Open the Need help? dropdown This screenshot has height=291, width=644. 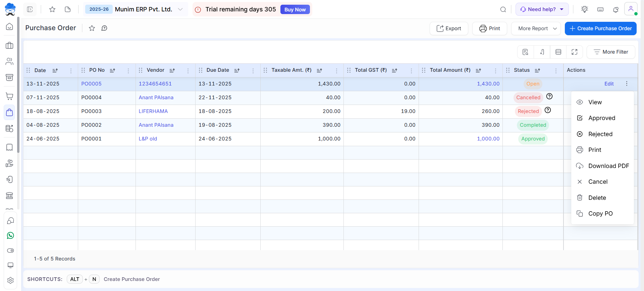[x=542, y=9]
